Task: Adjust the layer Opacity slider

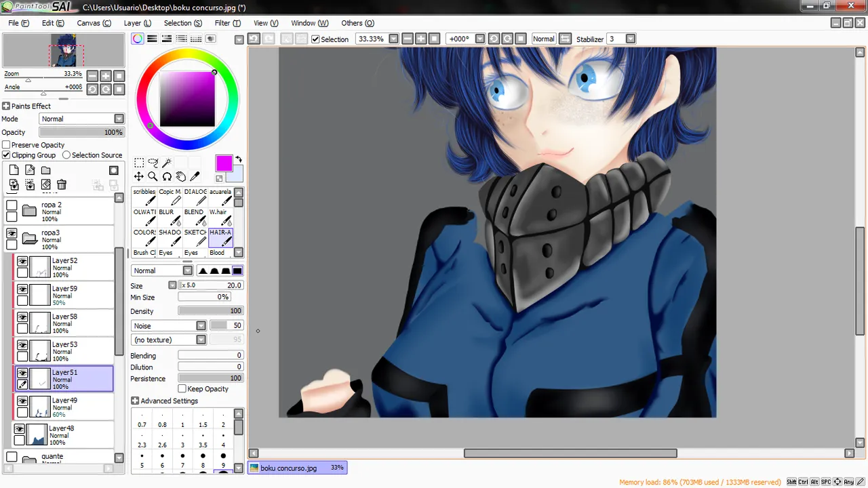Action: click(x=81, y=132)
